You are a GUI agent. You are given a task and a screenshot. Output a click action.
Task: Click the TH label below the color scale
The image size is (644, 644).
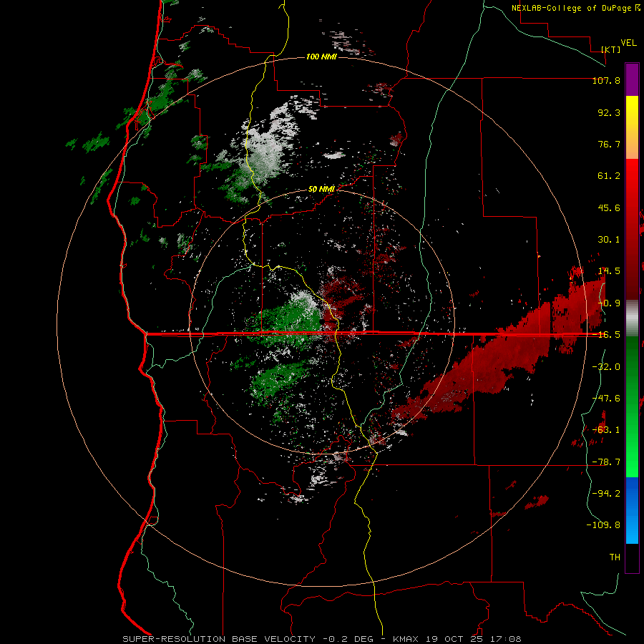tap(615, 557)
